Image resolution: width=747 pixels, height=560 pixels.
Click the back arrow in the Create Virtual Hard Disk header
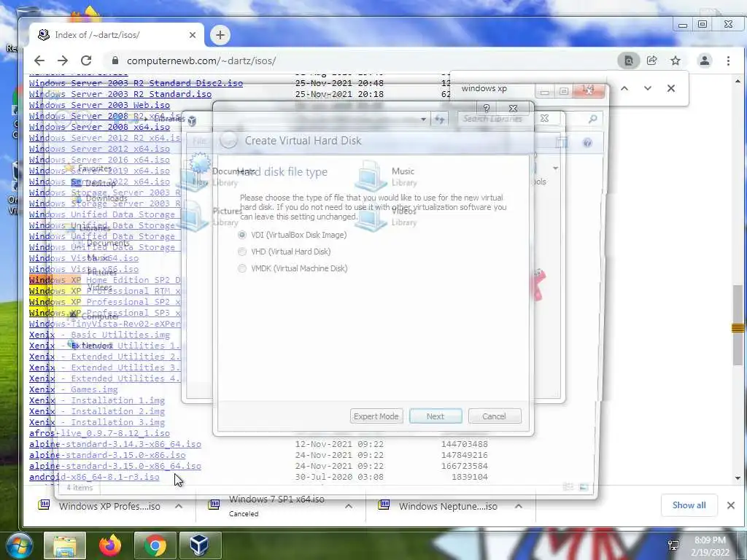click(x=228, y=141)
